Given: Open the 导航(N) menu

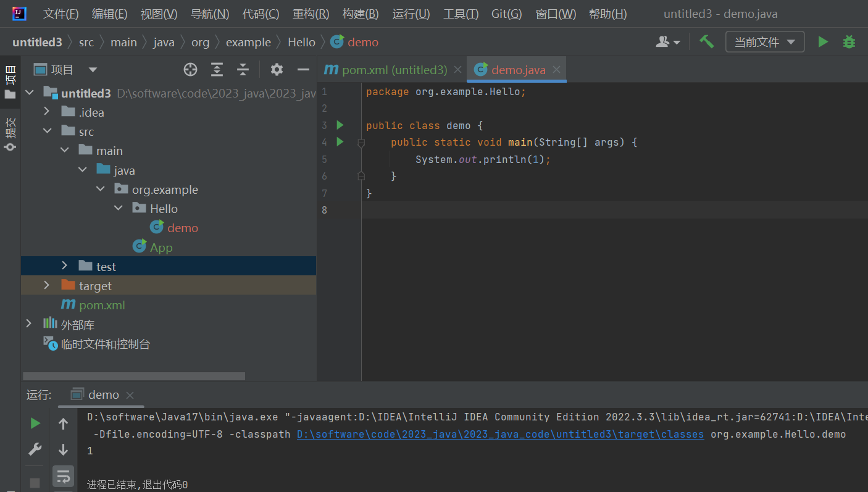Looking at the screenshot, I should coord(210,14).
